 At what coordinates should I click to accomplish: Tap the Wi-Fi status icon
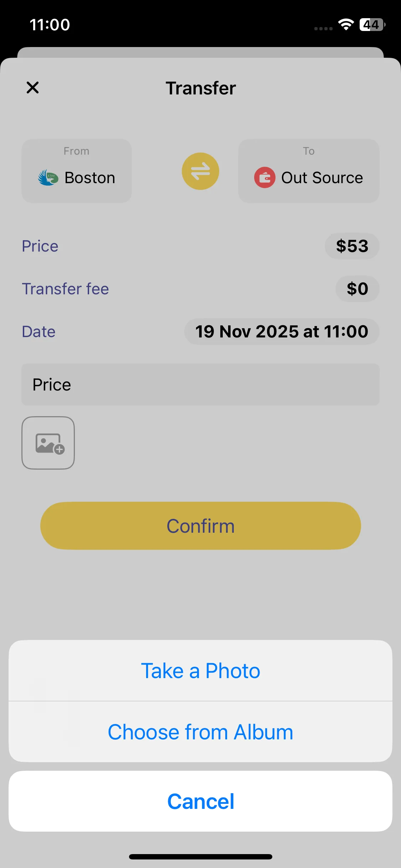[345, 25]
